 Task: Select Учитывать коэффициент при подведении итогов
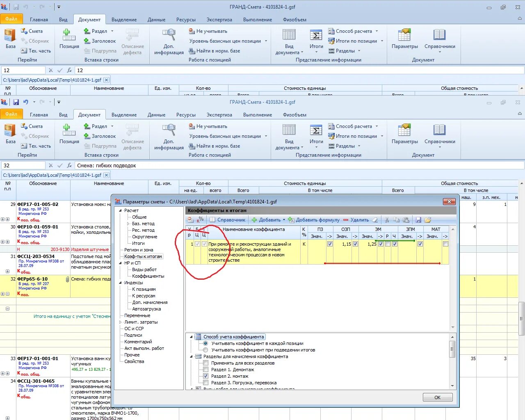pos(205,350)
